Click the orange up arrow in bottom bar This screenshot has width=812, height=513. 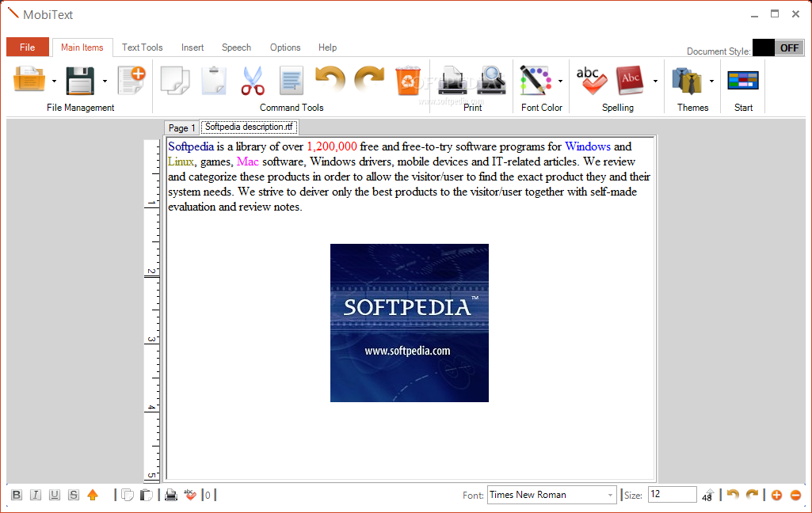[93, 495]
